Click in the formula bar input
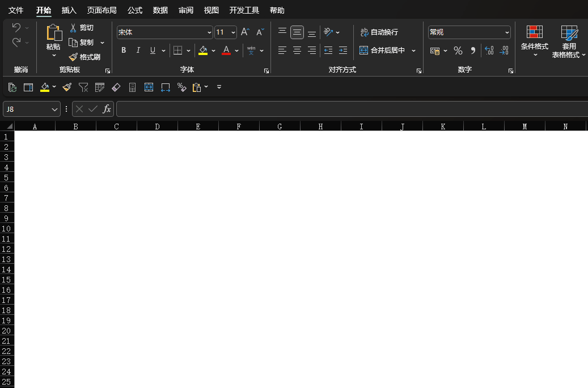Viewport: 588px width, 388px height. (x=352, y=109)
